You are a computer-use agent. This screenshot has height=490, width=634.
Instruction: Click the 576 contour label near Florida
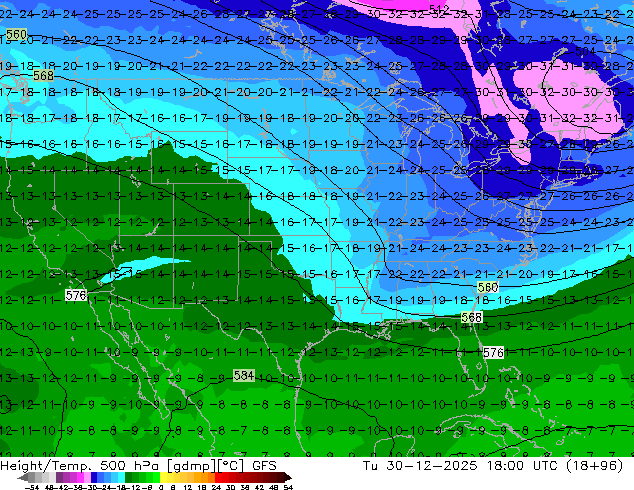494,353
